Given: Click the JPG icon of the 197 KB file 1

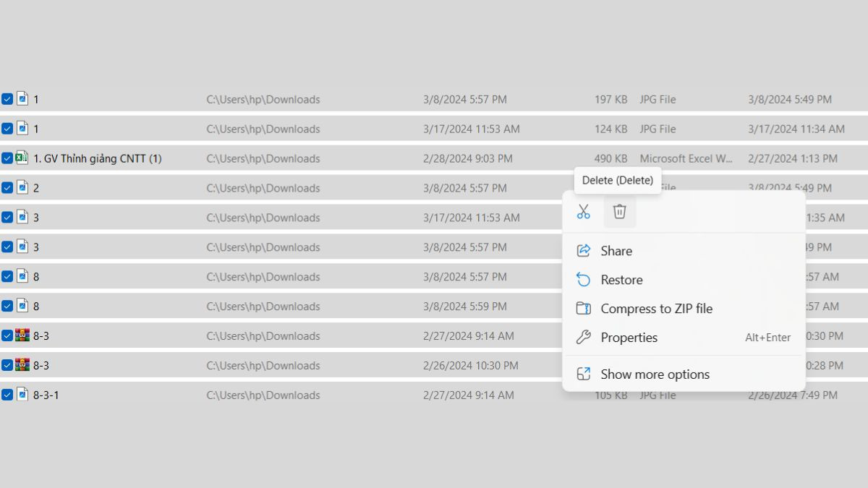Looking at the screenshot, I should pyautogui.click(x=22, y=99).
